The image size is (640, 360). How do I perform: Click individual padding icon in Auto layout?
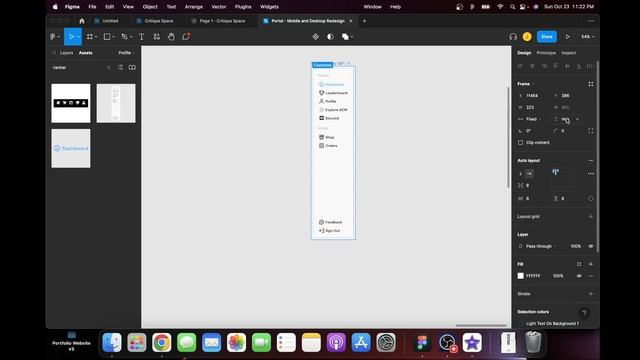(x=591, y=198)
